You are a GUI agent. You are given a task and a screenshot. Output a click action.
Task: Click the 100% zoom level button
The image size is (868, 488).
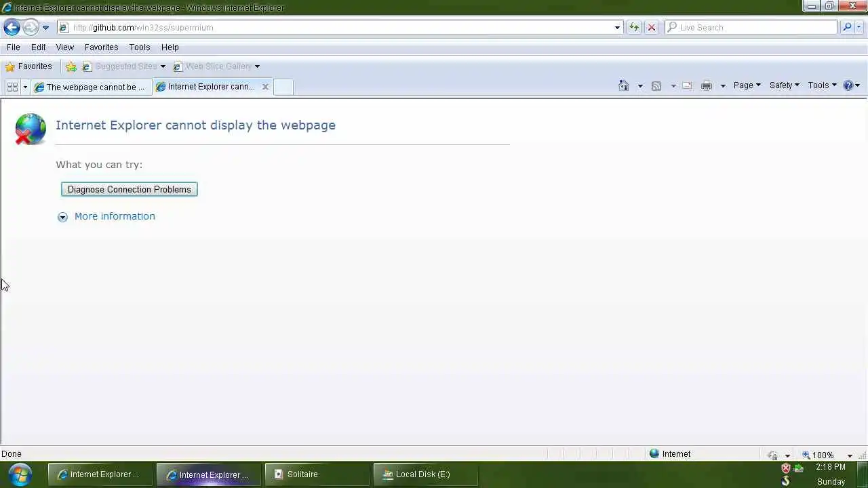(818, 455)
